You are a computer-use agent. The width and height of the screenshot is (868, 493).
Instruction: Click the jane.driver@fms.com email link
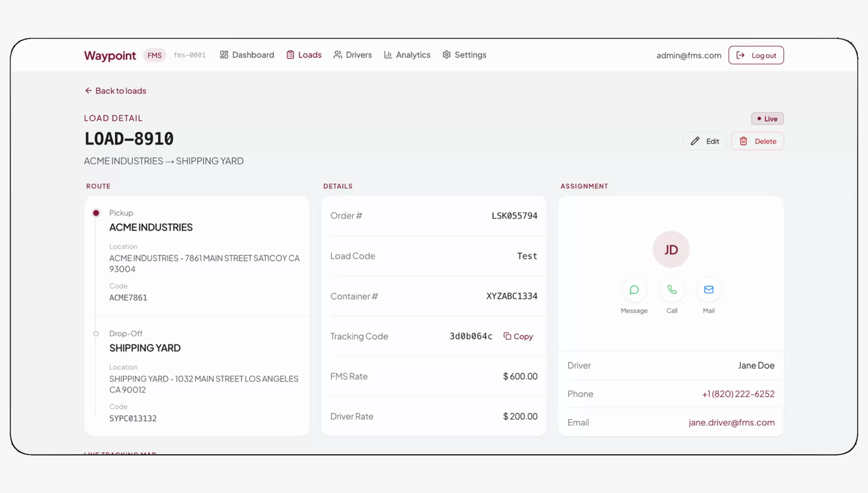coord(732,422)
